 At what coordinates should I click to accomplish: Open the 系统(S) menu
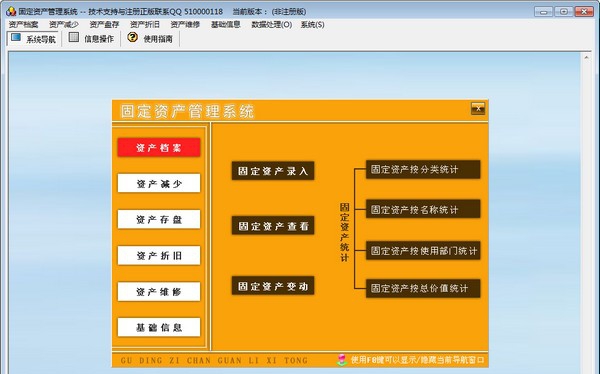pos(313,24)
